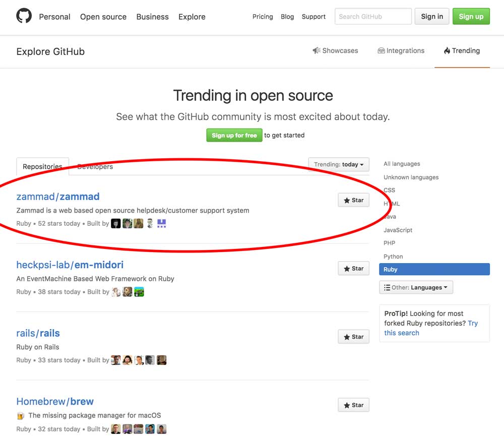
Task: Open the Showcases tab
Action: [335, 50]
